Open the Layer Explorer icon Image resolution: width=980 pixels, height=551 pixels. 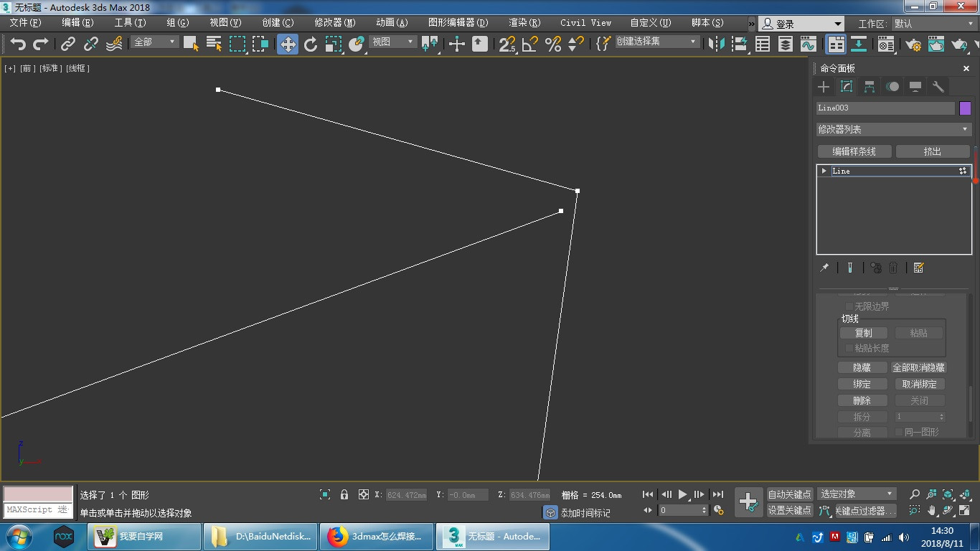(786, 44)
